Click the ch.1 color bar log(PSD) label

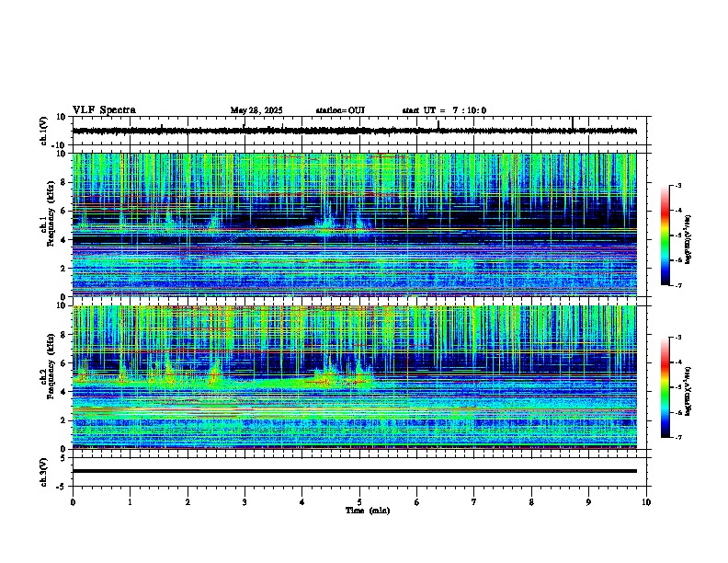pos(688,239)
